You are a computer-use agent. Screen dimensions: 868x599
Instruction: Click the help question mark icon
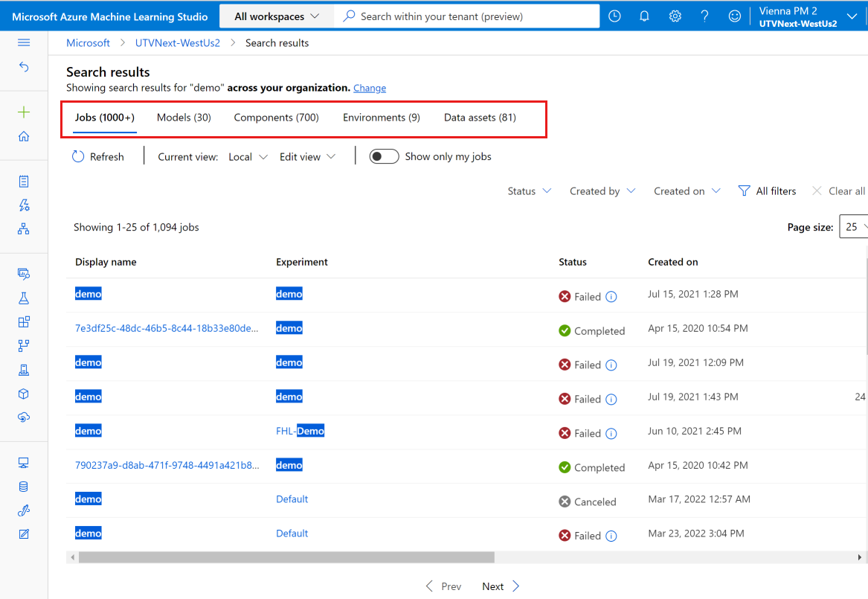[704, 16]
